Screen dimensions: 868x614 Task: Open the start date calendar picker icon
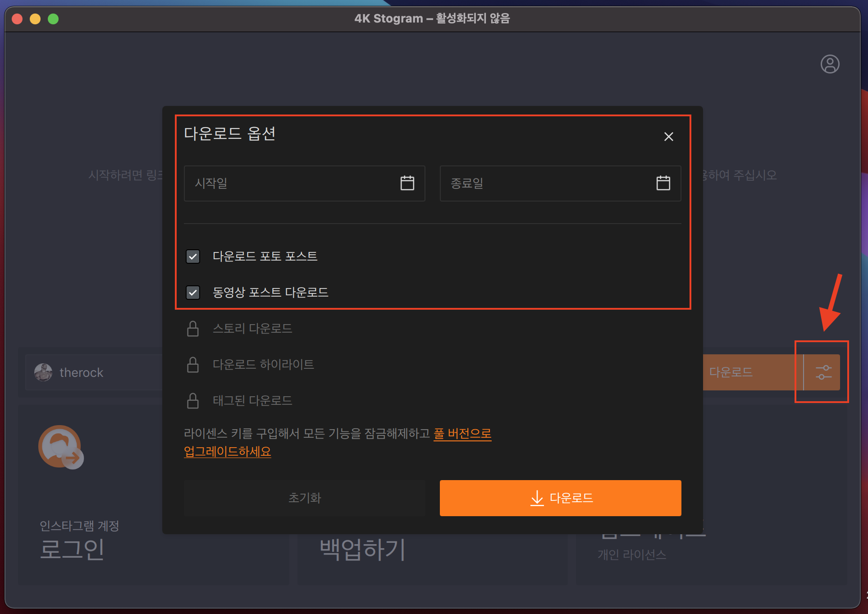click(407, 183)
